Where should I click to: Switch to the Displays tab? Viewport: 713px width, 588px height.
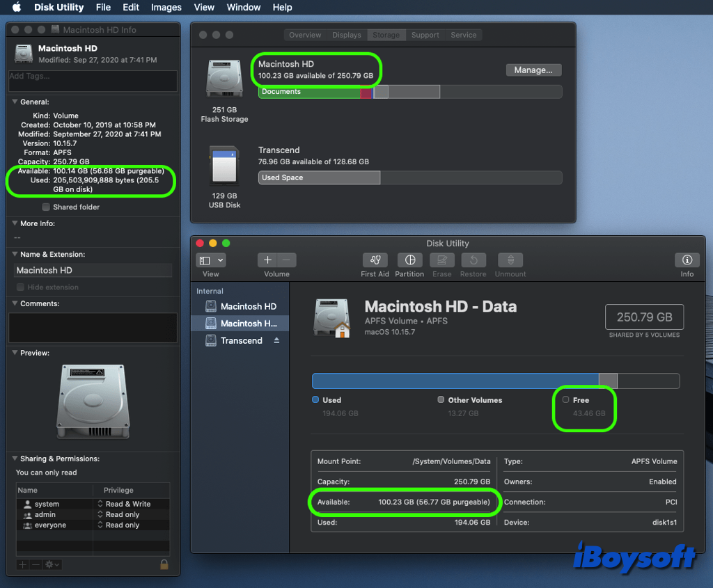tap(346, 35)
